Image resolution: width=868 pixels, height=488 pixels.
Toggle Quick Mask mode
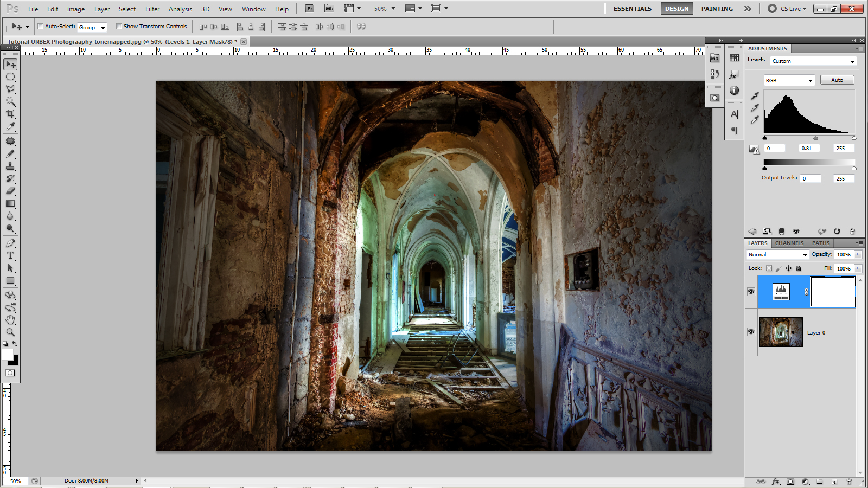coord(10,373)
